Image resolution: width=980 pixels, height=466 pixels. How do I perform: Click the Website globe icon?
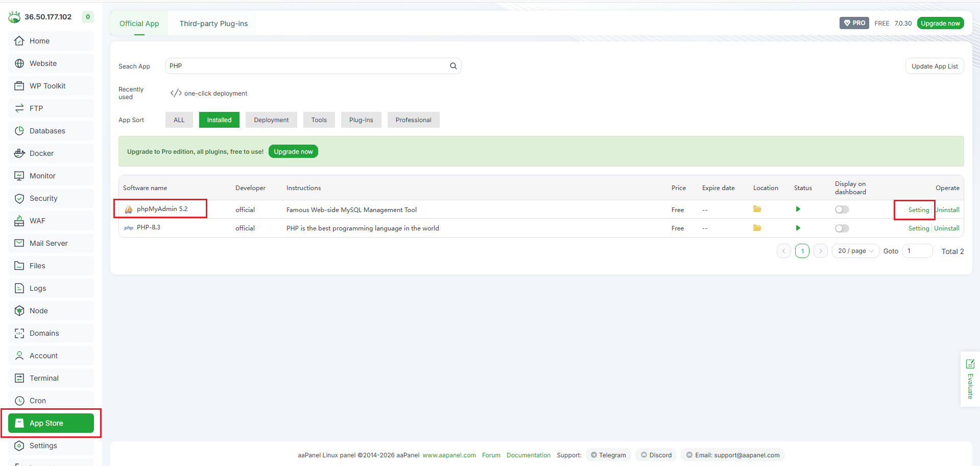point(19,63)
